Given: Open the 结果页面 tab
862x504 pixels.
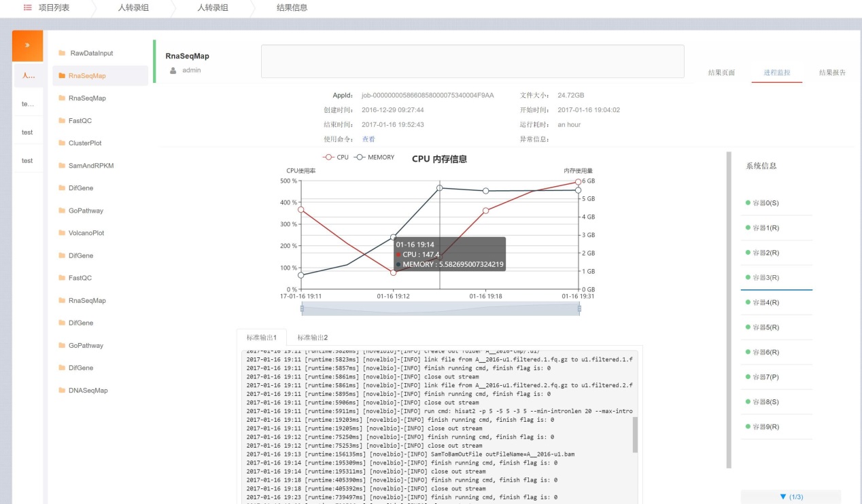Looking at the screenshot, I should tap(721, 73).
